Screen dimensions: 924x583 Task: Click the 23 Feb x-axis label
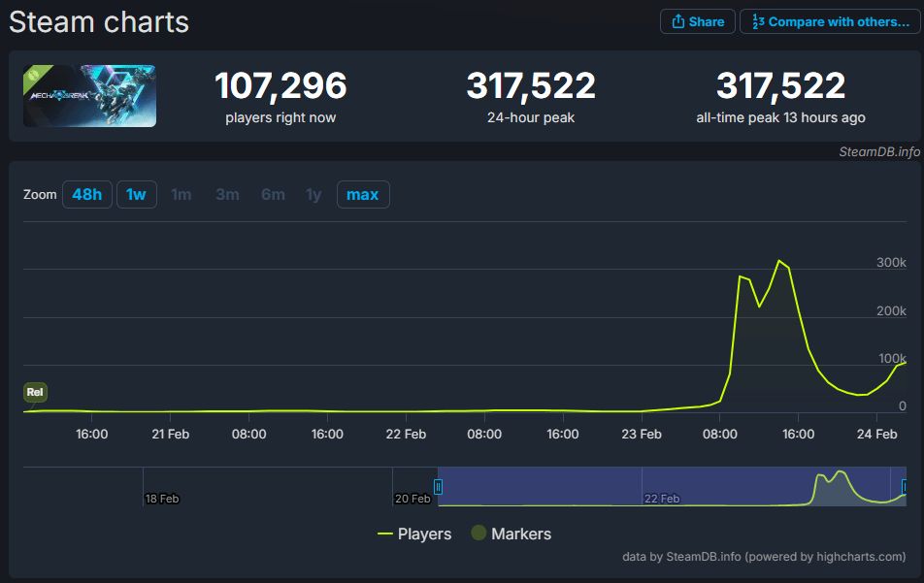pos(642,434)
